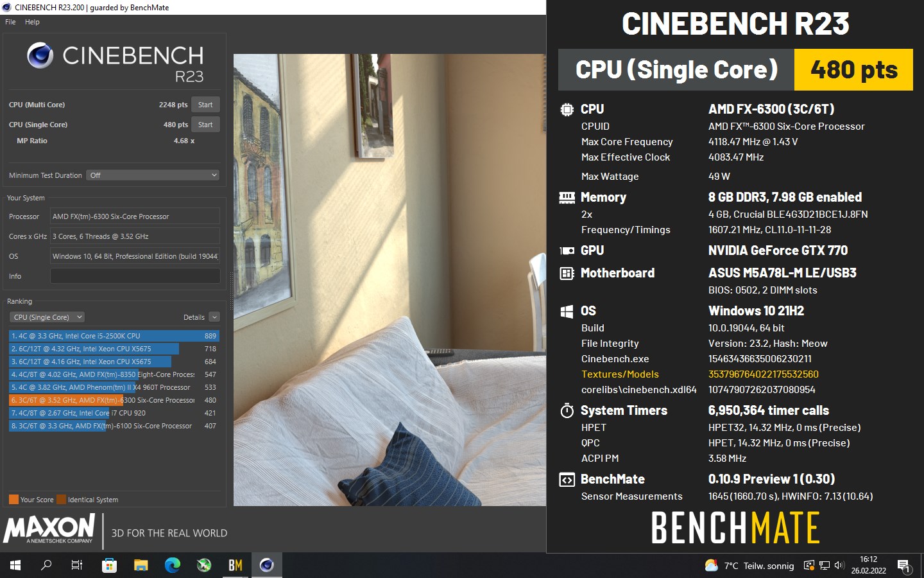This screenshot has width=924, height=578.
Task: Select ranking row Xeon X5675 @ 4.16 GHz
Action: click(x=114, y=362)
